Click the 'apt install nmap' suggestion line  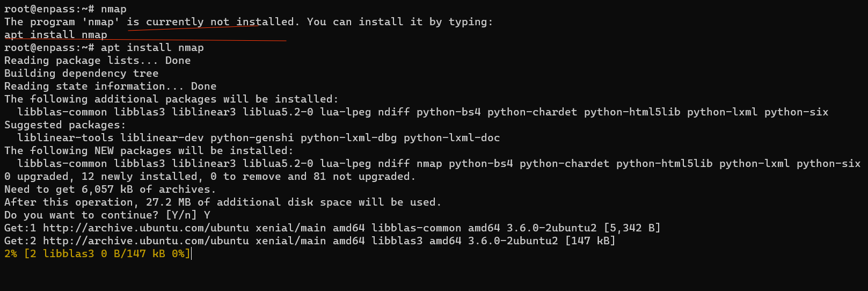(x=56, y=35)
